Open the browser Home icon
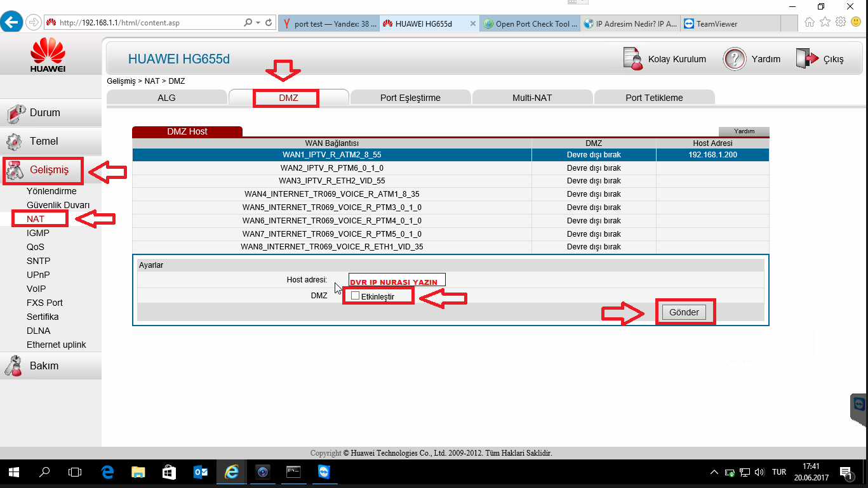The height and width of the screenshot is (488, 868). pos(810,22)
